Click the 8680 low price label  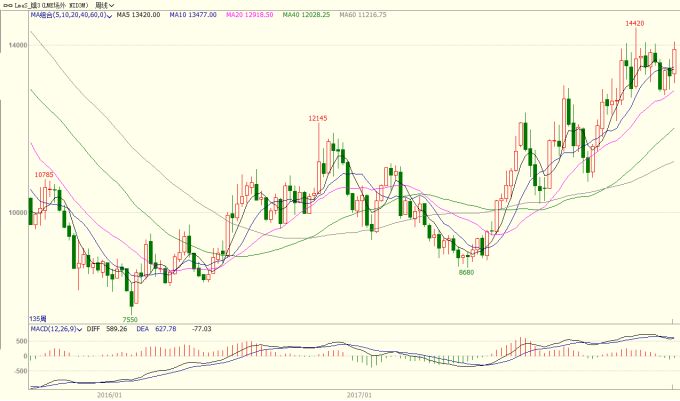tap(466, 272)
